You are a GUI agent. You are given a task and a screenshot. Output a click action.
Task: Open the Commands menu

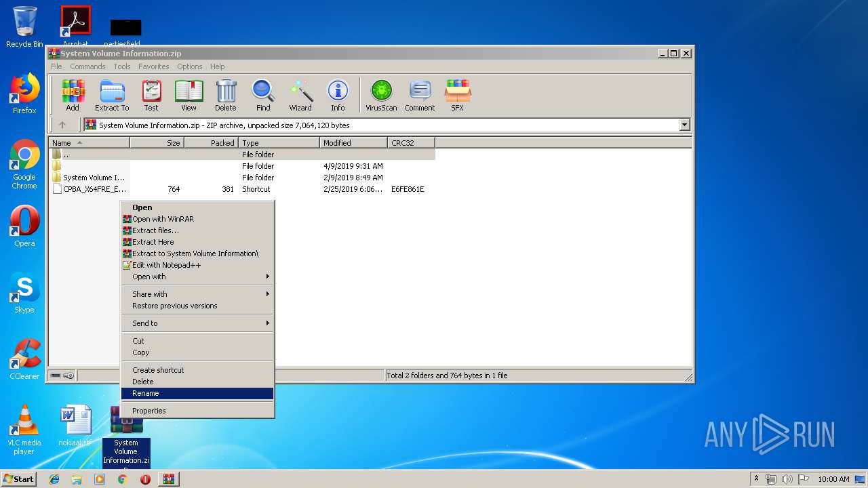tap(87, 66)
